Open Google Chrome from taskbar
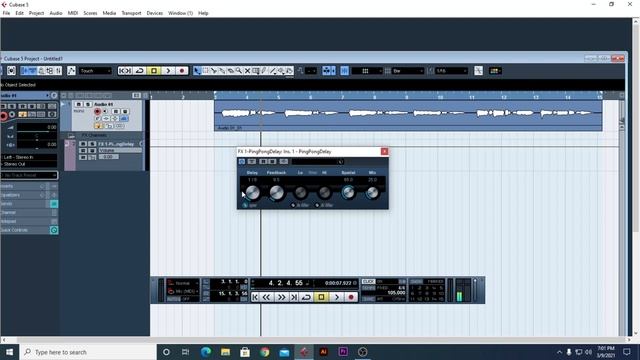Viewport: 640px width, 360px height. pos(264,352)
